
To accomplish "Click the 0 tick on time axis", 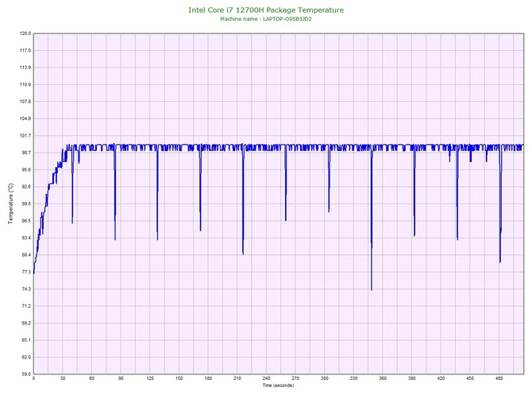I will pyautogui.click(x=33, y=378).
